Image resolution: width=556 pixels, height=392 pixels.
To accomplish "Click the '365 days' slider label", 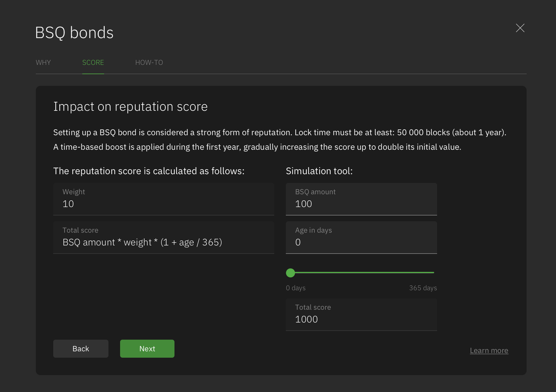I will pos(423,288).
